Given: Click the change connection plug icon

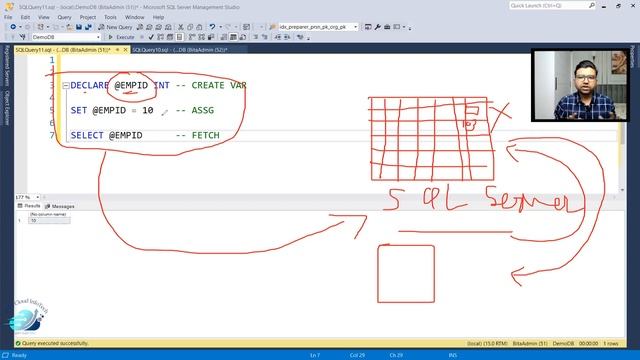Looking at the screenshot, I should 22,37.
